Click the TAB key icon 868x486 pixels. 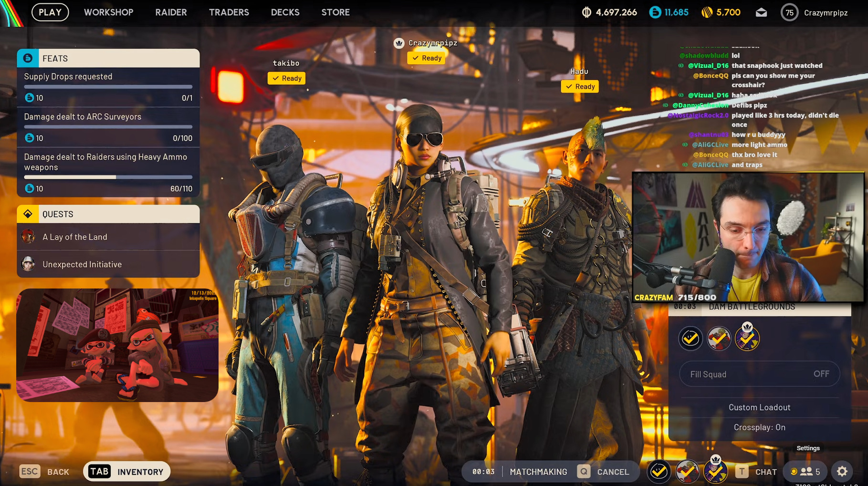(x=99, y=471)
